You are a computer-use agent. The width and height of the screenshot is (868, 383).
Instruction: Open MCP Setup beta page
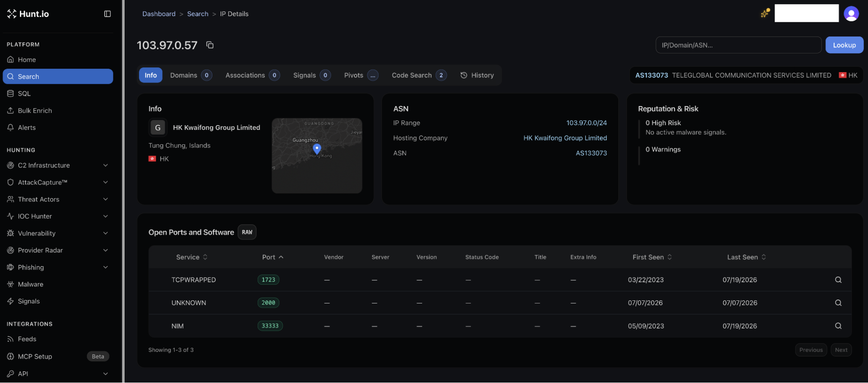click(x=58, y=356)
